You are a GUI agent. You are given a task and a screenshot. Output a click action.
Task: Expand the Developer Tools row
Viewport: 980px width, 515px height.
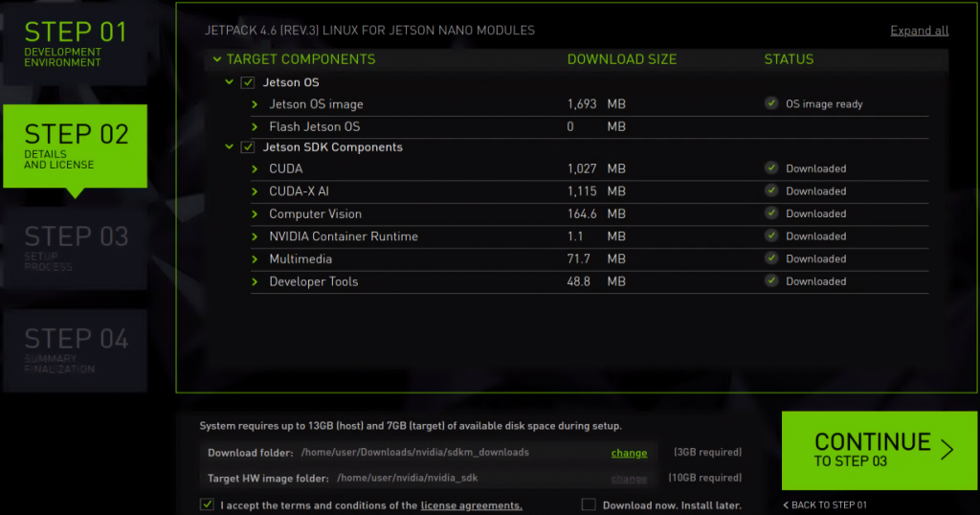(255, 281)
